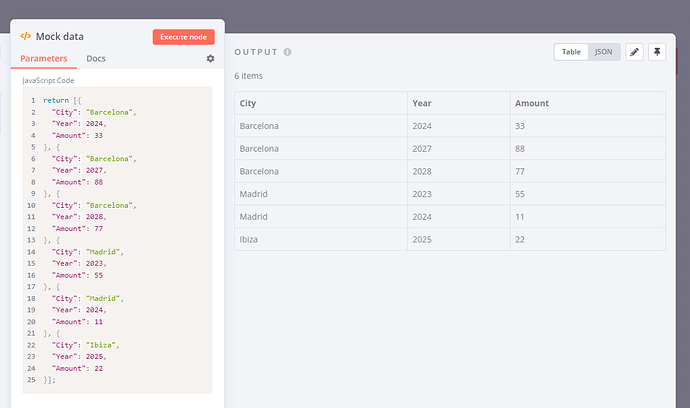
Task: Click amount 88 table cell
Action: (x=587, y=149)
